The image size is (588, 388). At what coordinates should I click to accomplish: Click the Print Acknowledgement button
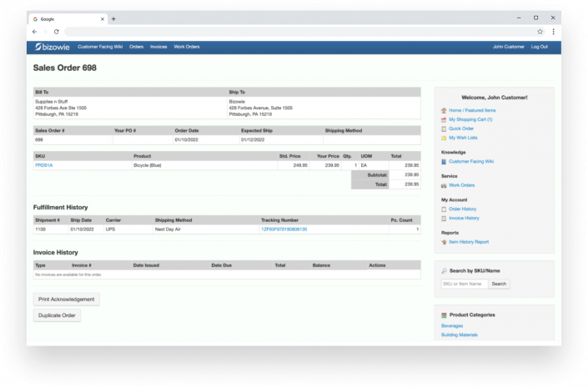(67, 299)
